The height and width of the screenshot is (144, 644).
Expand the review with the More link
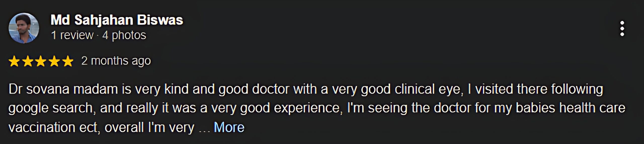coord(229,127)
